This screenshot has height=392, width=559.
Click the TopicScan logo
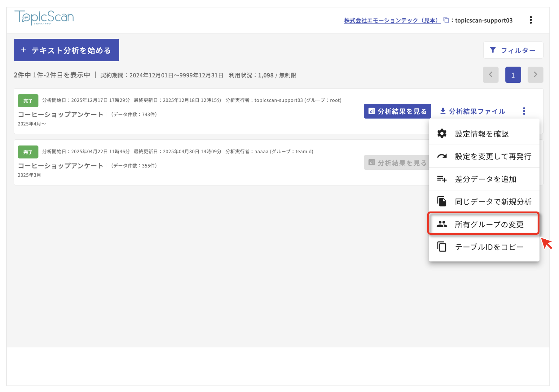click(x=44, y=17)
